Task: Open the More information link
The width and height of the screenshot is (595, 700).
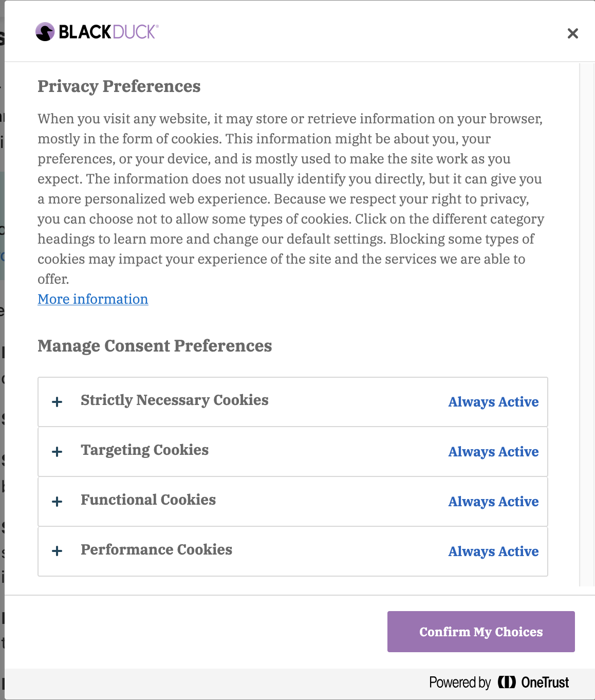Action: (x=93, y=299)
